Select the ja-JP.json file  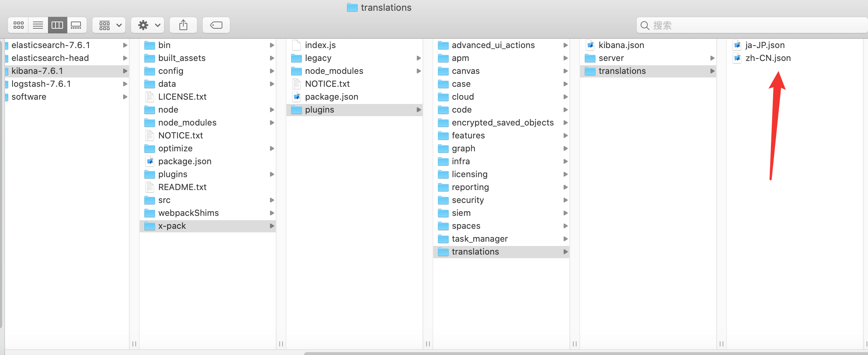point(765,45)
